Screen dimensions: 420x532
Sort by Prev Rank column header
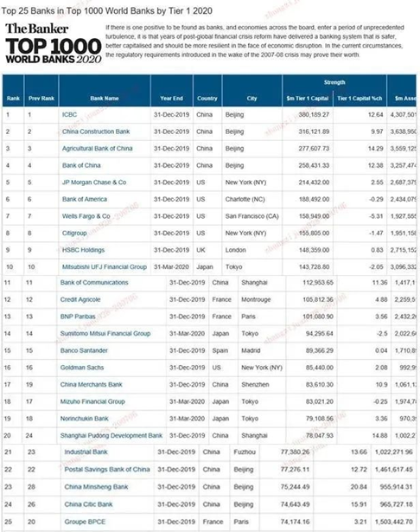(41, 99)
